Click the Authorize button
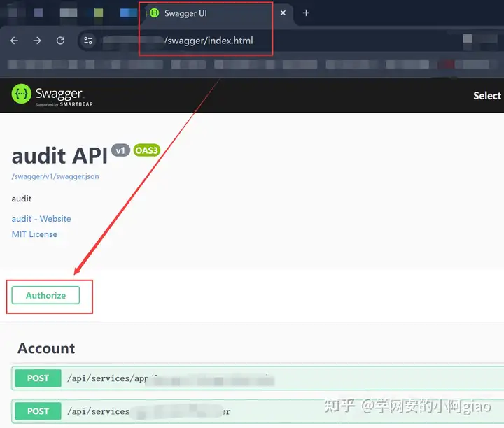The image size is (504, 428). click(45, 295)
